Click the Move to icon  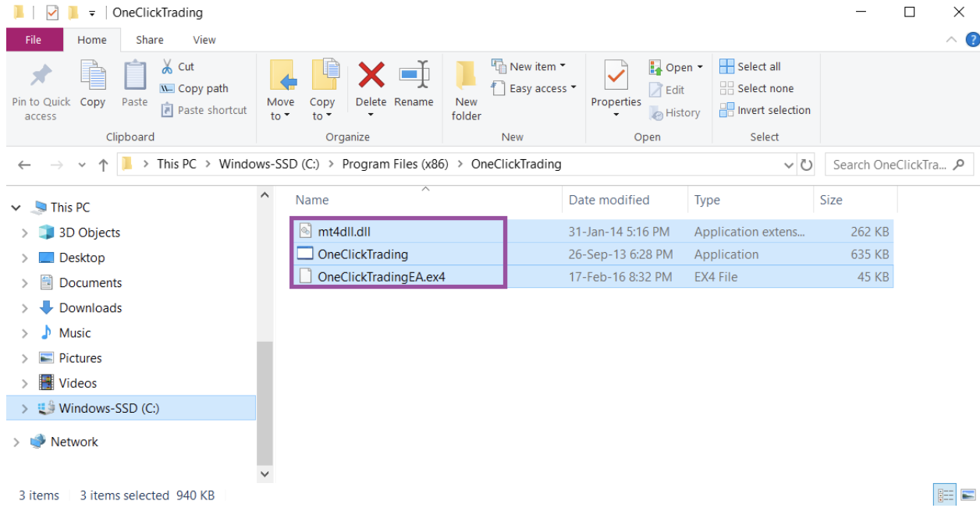(x=282, y=76)
